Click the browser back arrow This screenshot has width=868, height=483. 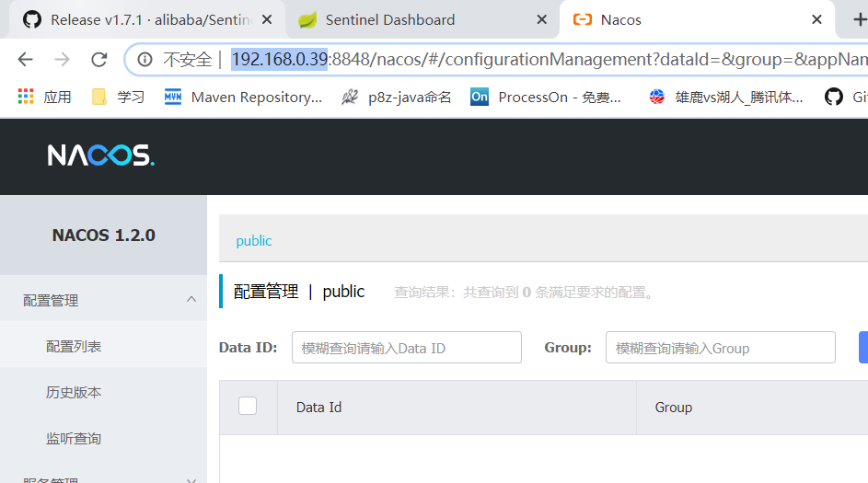[x=26, y=59]
